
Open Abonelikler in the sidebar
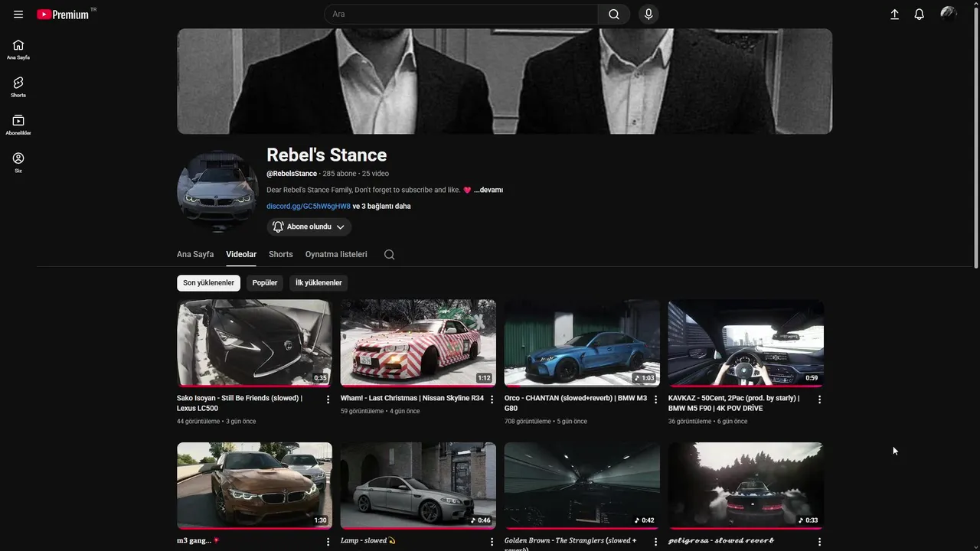click(x=18, y=125)
